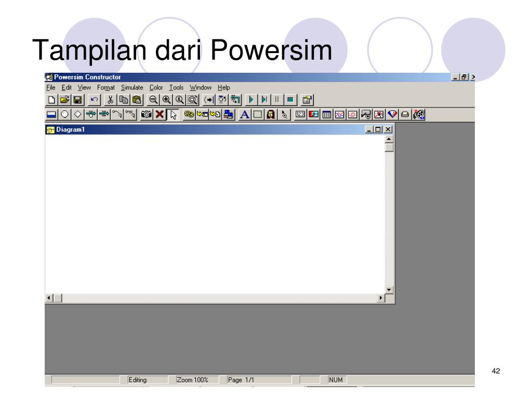Image resolution: width=532 pixels, height=399 pixels.
Task: Insert a Scatter Graph object
Action: pos(353,115)
